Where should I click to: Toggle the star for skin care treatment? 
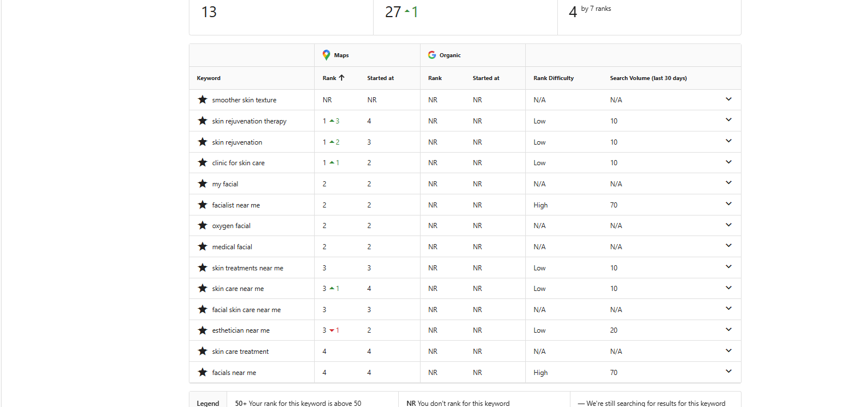(x=202, y=351)
